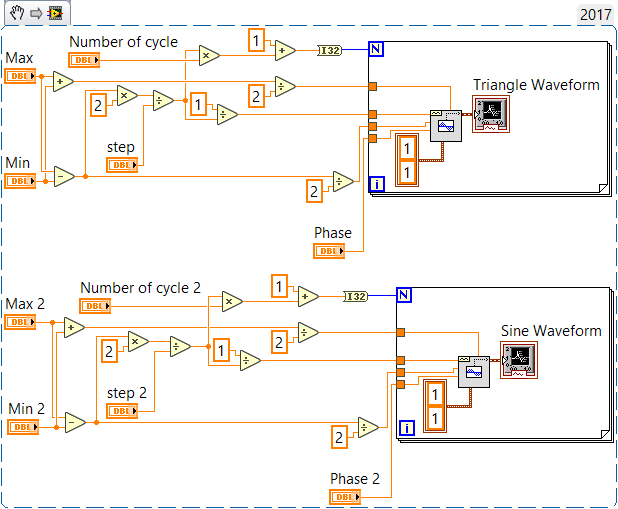Select the Number of cycle 2 DBL terminal
The height and width of the screenshot is (509, 618).
pyautogui.click(x=95, y=306)
